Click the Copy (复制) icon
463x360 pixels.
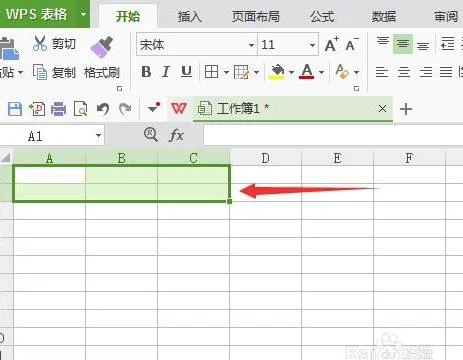40,72
